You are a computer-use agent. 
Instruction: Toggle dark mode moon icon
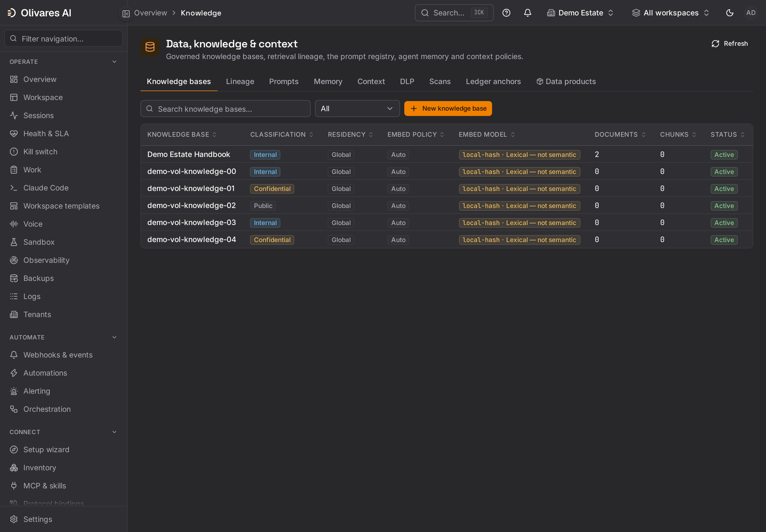tap(730, 13)
